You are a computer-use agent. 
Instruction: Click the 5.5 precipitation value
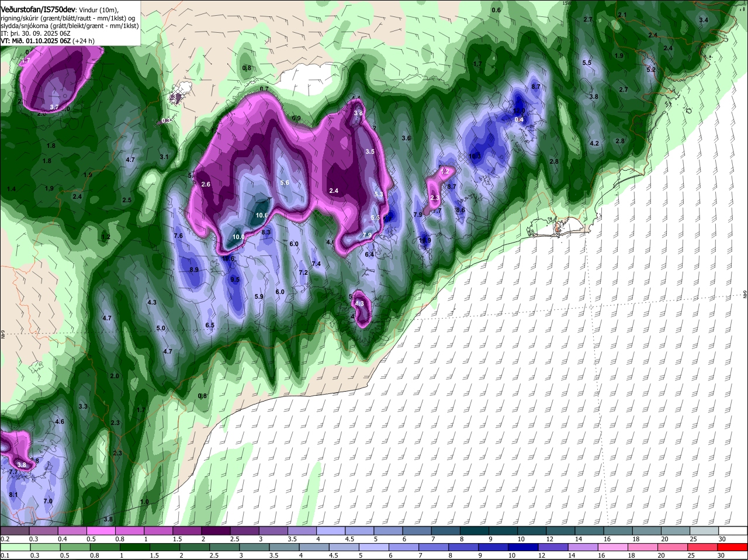[x=587, y=63]
